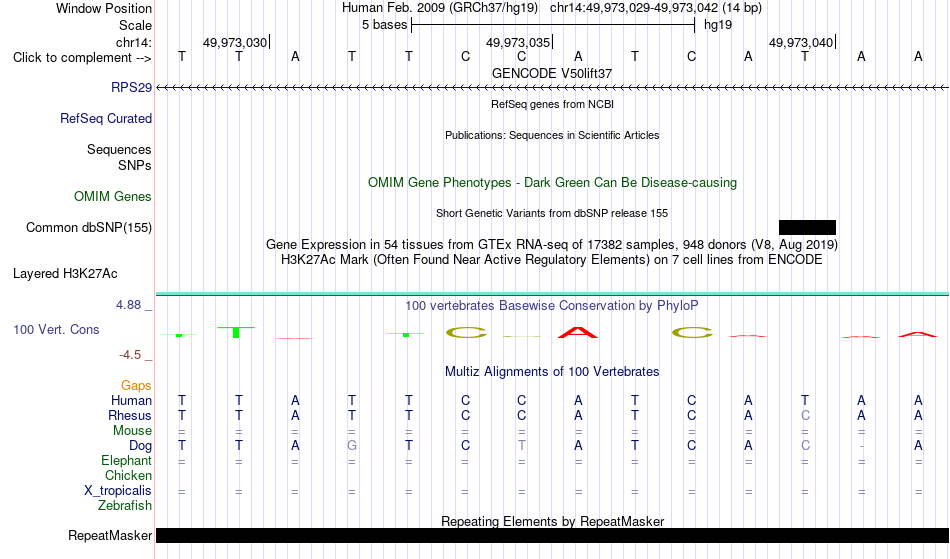Click the H3K27Ac Mark ENCODE track title

552,260
